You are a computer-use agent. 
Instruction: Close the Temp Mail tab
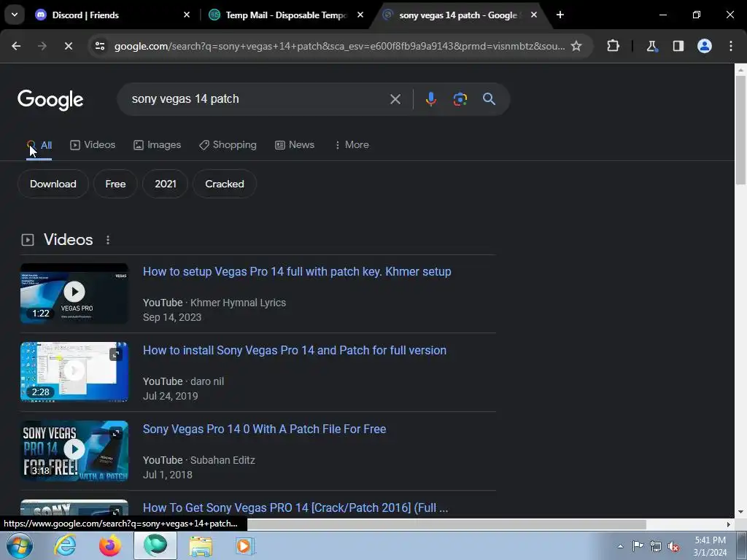pos(360,15)
